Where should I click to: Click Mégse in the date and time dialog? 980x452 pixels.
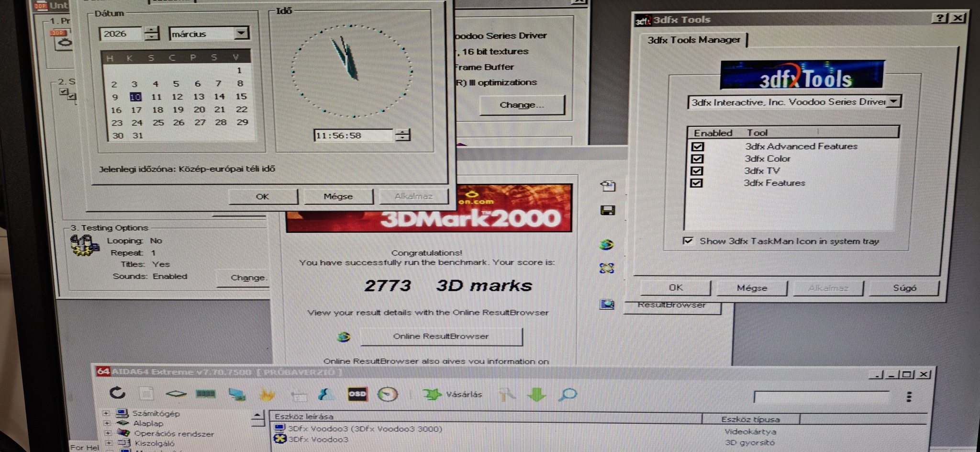click(338, 196)
